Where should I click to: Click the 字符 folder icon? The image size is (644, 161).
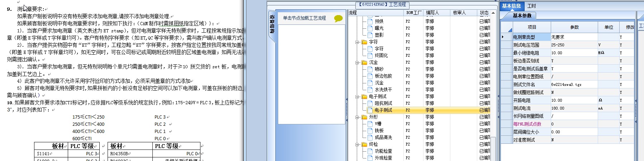(x=364, y=42)
